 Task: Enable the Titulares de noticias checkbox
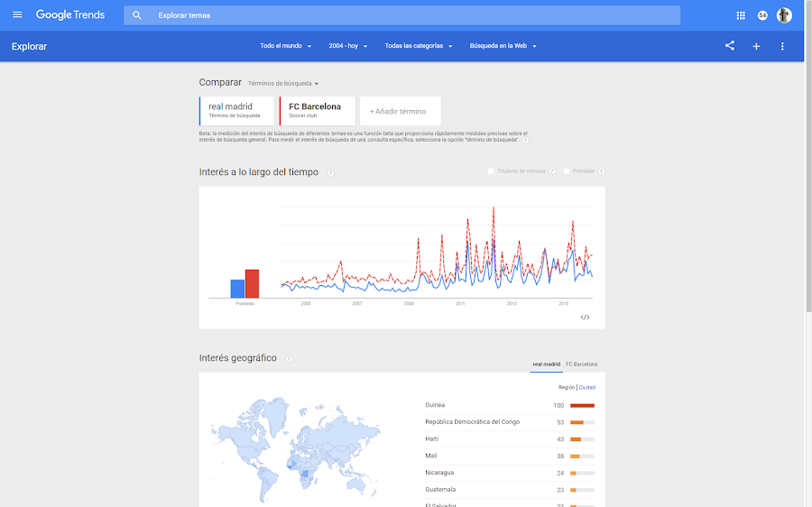(491, 171)
